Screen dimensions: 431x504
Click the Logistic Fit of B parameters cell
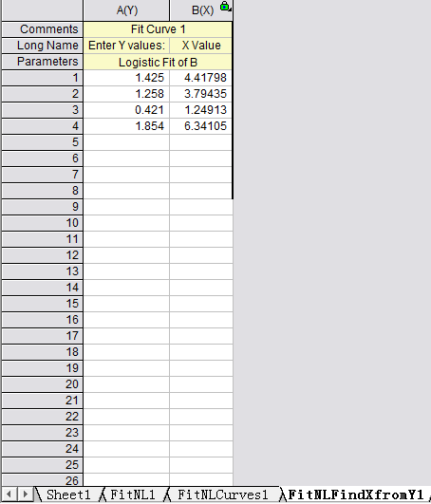[x=158, y=62]
